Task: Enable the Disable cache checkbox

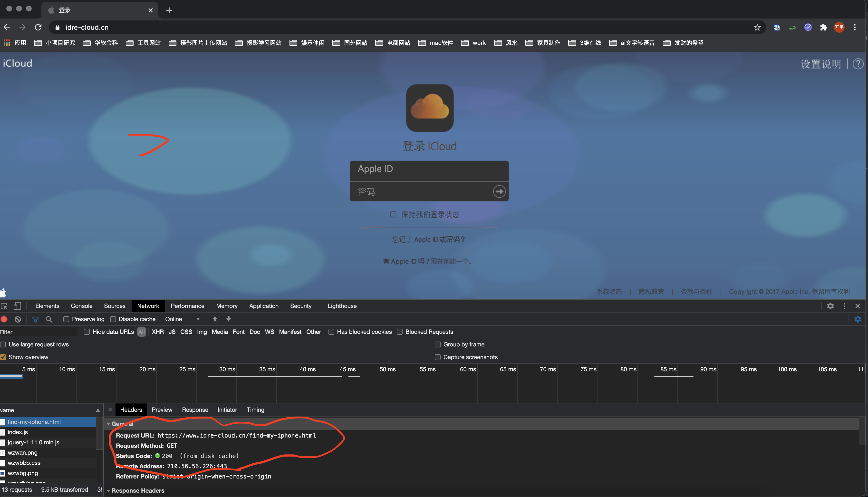Action: tap(113, 319)
